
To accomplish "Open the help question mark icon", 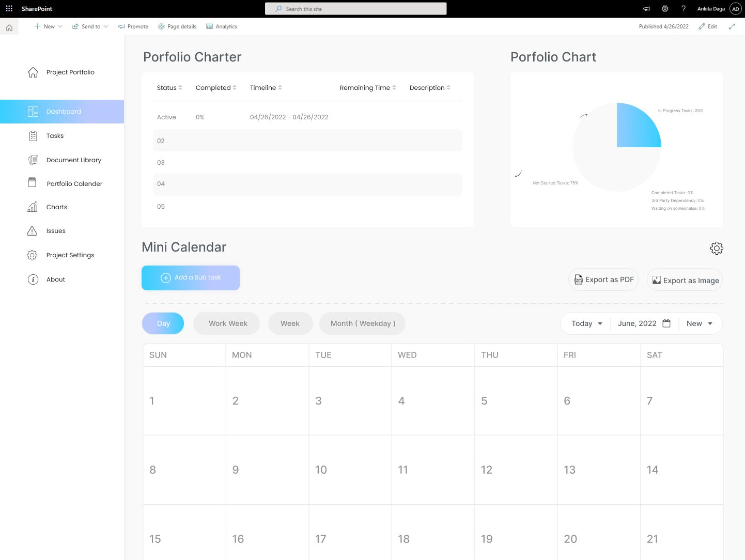I will click(x=683, y=9).
